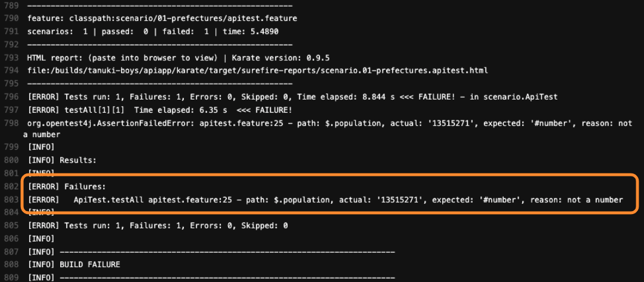Image resolution: width=644 pixels, height=282 pixels.
Task: Click the surefire-reports HTML file path text
Action: [x=258, y=71]
